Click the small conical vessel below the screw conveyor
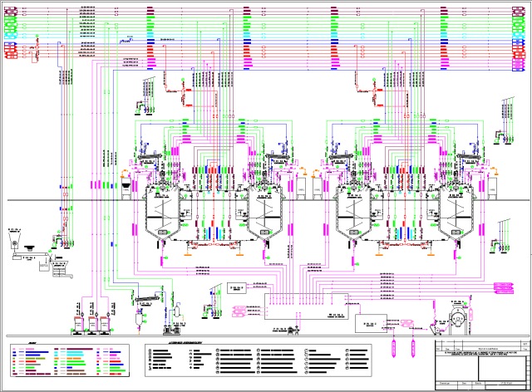 [x=140, y=320]
